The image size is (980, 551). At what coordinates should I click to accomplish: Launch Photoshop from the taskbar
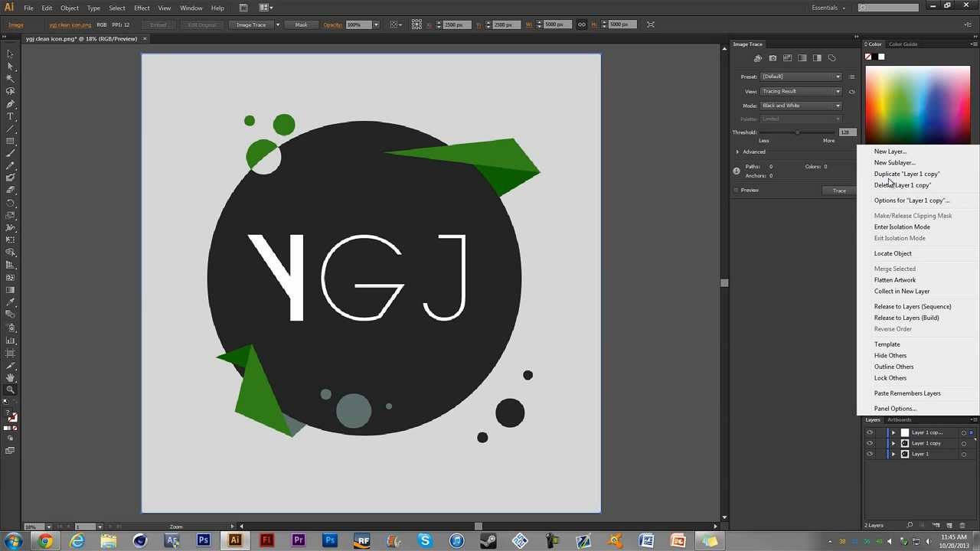203,541
